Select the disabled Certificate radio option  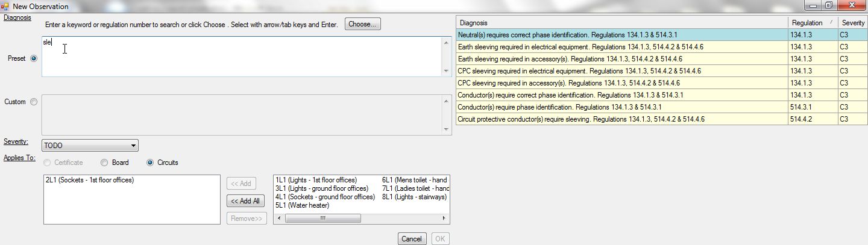[x=46, y=163]
